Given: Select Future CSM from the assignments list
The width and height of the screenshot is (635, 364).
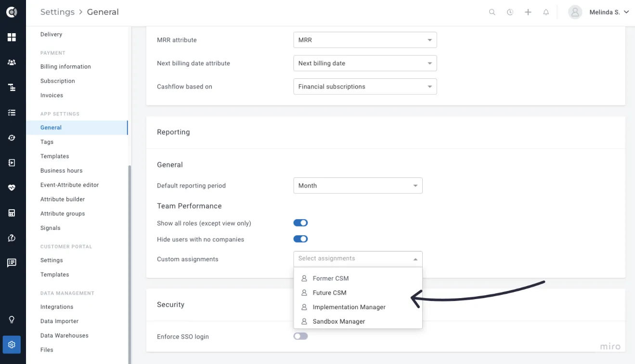Looking at the screenshot, I should coord(358,293).
